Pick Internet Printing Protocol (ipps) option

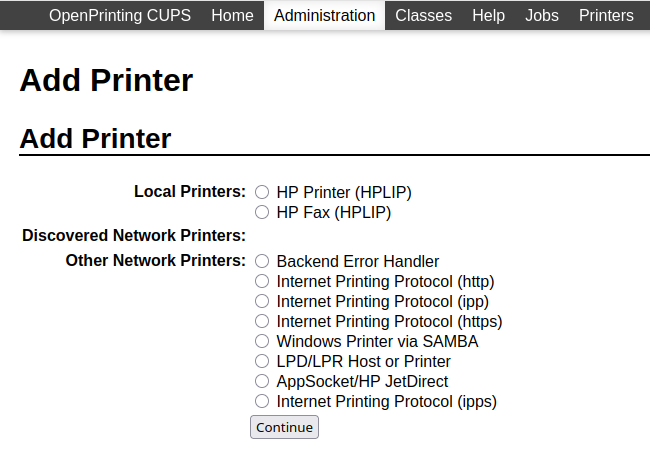coord(262,402)
